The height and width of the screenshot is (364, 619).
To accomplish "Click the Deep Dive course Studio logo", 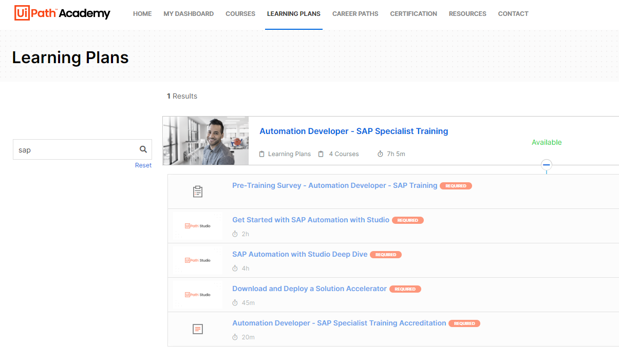I will 198,260.
